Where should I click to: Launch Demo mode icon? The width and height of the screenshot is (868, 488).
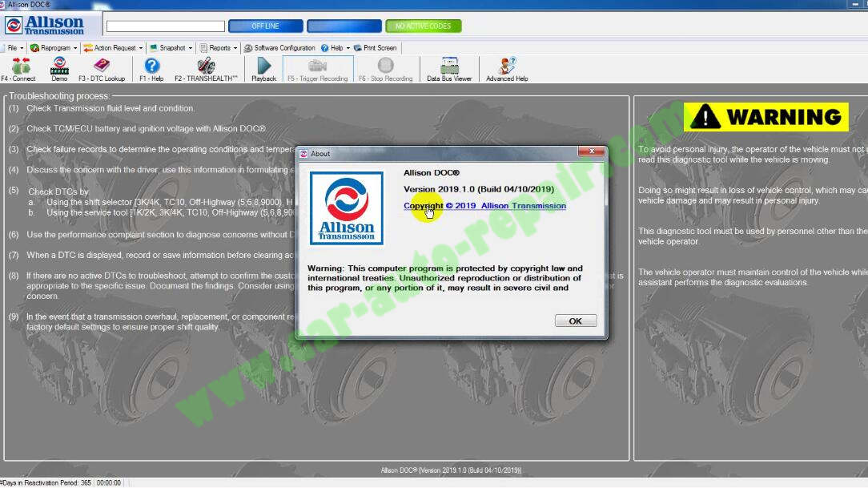click(59, 66)
